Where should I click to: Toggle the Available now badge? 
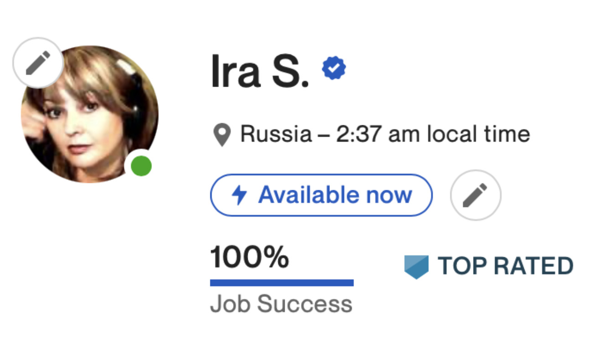[321, 195]
